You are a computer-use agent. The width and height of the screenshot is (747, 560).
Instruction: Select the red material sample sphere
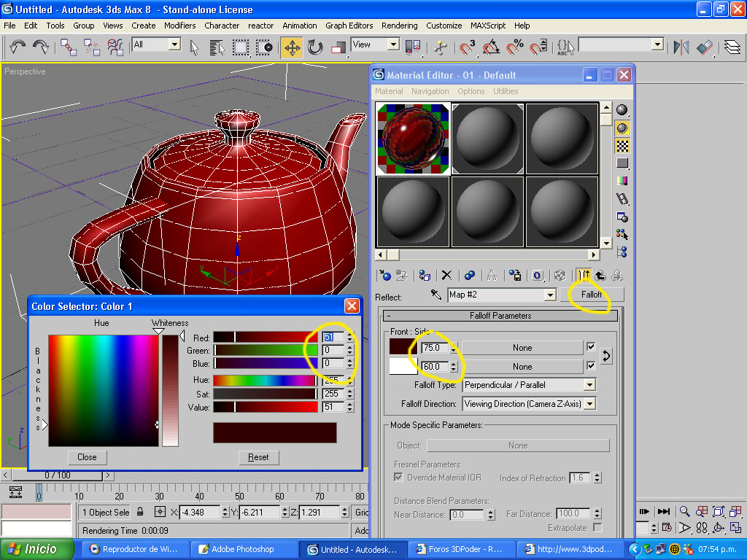click(x=413, y=139)
